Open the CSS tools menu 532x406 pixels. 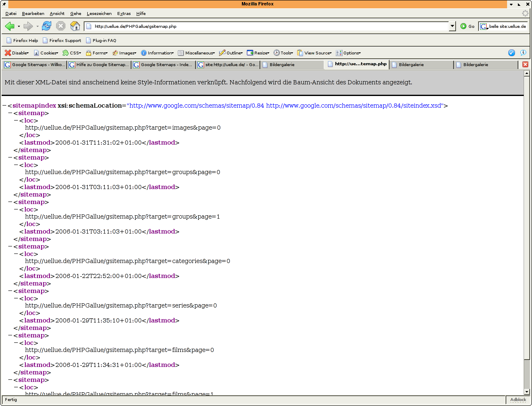[71, 53]
